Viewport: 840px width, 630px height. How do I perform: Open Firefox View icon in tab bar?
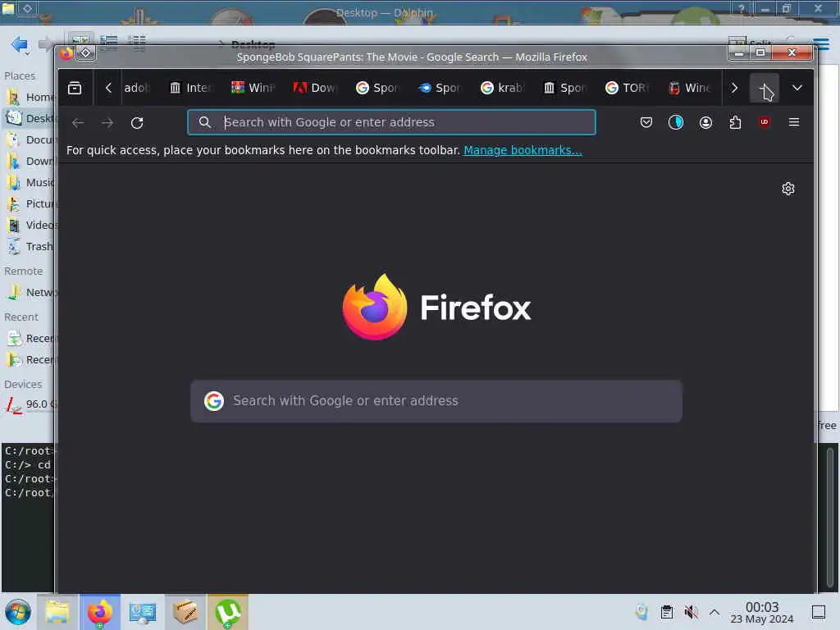tap(75, 88)
